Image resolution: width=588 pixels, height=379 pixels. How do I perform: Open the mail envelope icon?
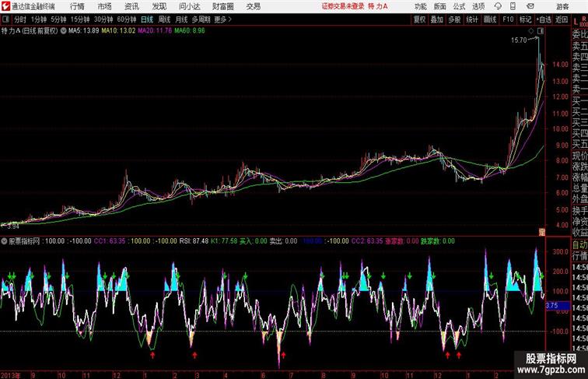pos(530,6)
